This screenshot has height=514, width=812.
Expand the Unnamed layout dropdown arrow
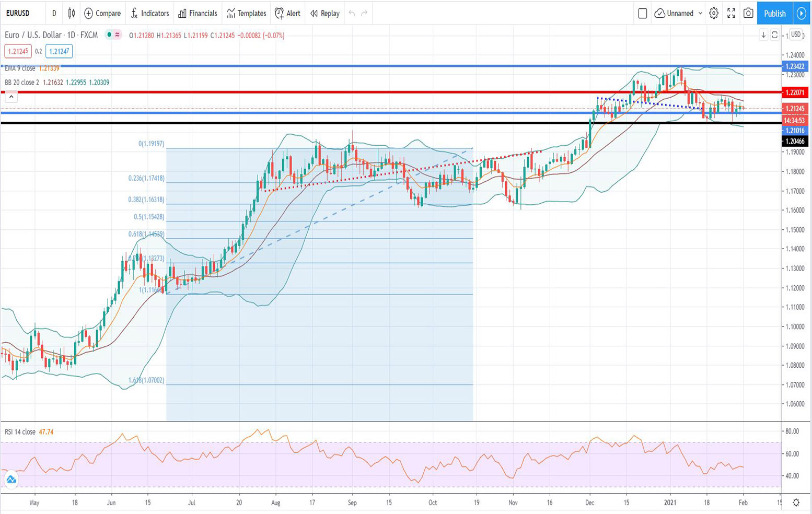coord(700,14)
